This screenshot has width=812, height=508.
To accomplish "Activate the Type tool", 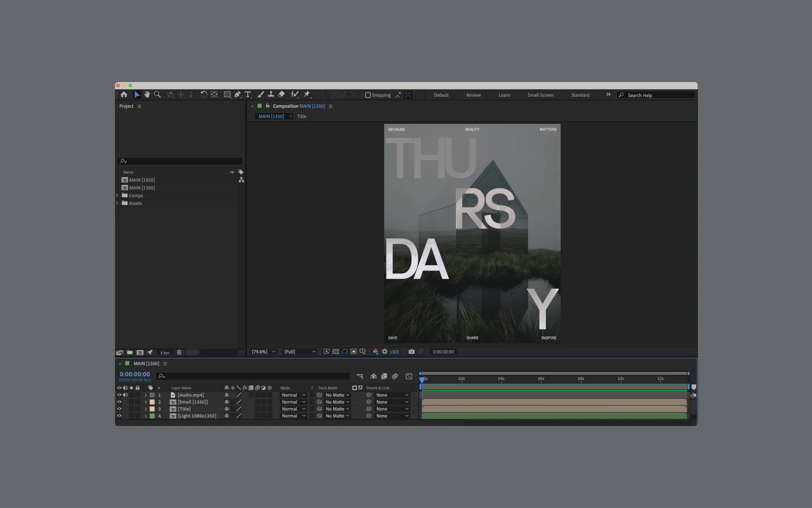I will [x=248, y=94].
